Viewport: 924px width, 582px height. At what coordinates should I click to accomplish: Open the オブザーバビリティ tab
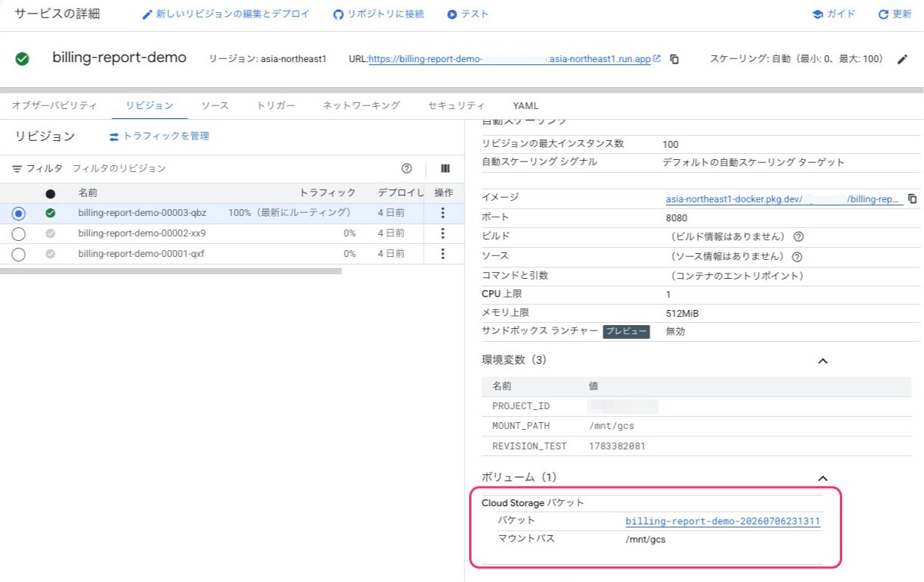(55, 105)
